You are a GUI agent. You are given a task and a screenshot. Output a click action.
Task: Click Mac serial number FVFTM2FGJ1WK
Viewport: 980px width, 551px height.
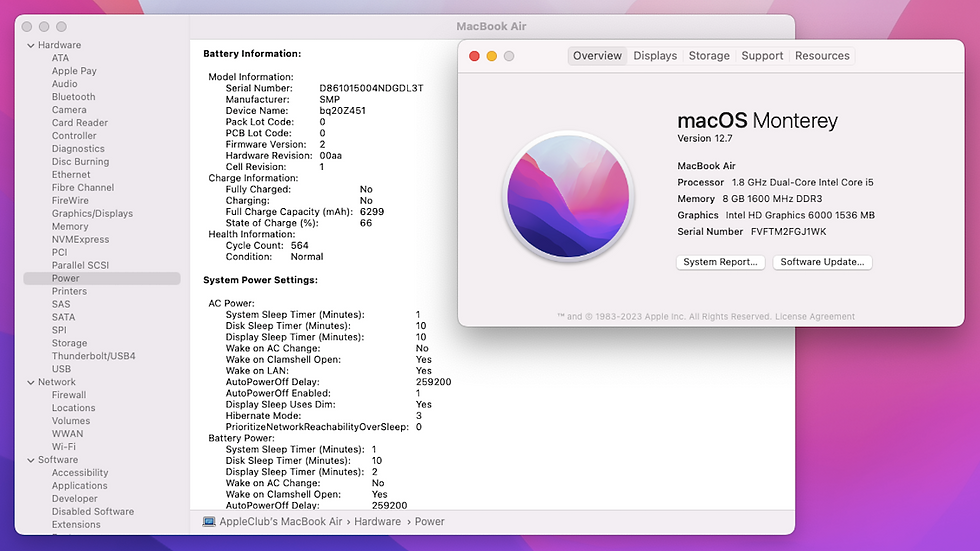pos(788,232)
